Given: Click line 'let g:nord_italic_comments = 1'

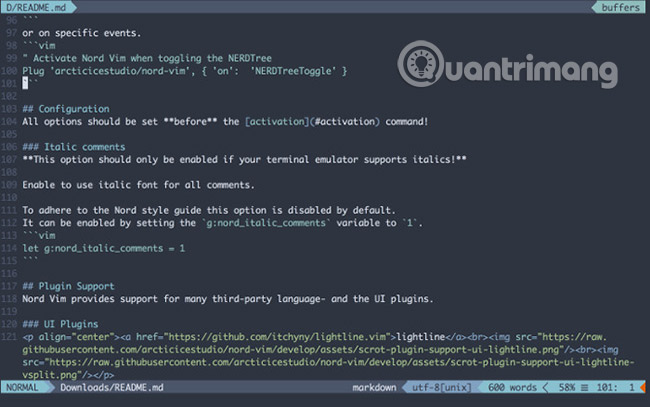Looking at the screenshot, I should point(104,248).
